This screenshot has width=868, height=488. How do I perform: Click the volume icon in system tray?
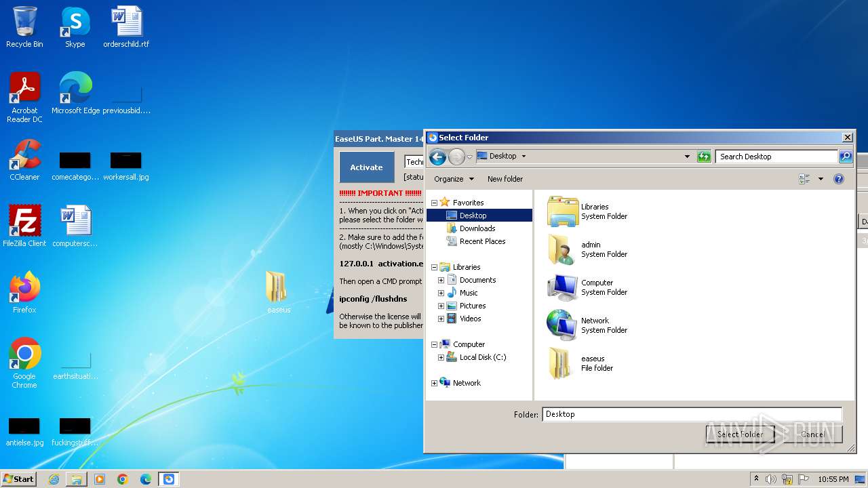point(771,479)
